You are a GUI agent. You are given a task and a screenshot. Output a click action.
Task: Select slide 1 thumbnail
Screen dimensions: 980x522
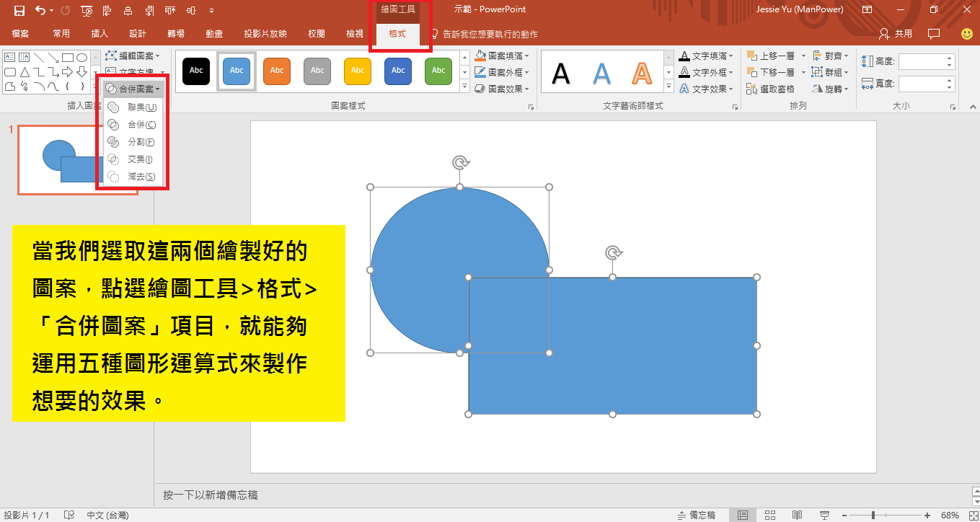click(x=77, y=160)
